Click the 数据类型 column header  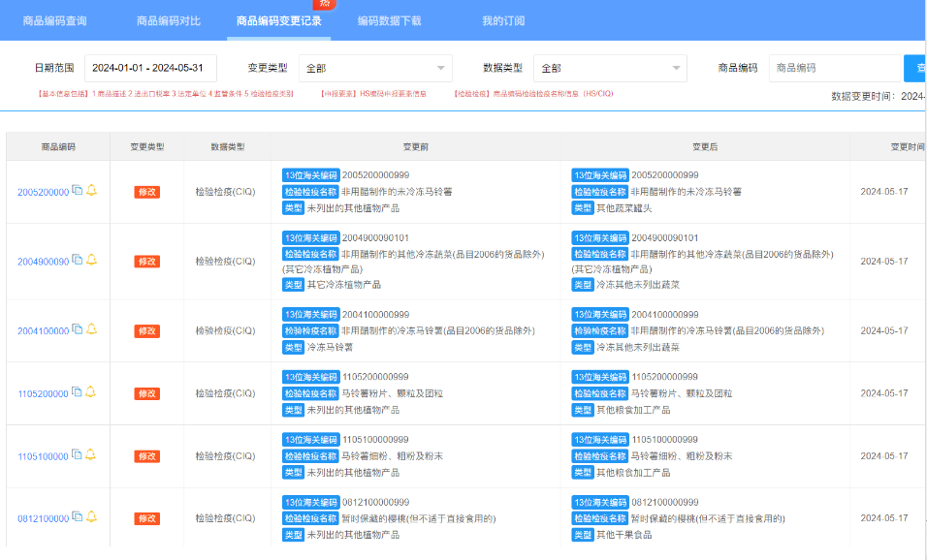tap(228, 146)
